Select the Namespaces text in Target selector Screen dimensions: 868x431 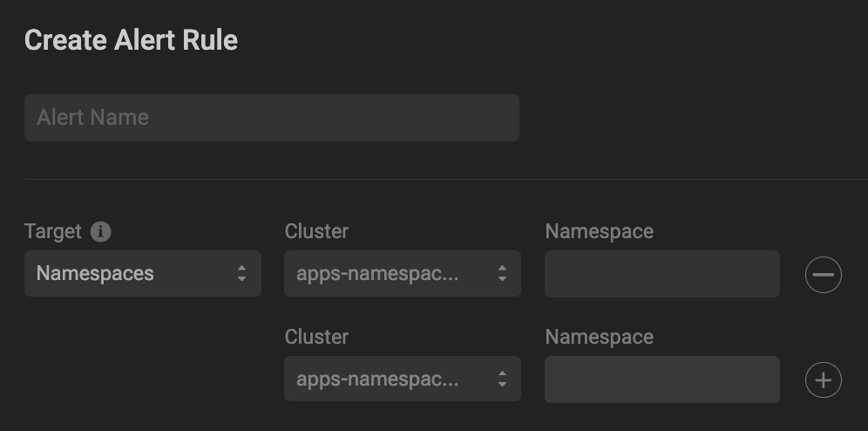(95, 274)
